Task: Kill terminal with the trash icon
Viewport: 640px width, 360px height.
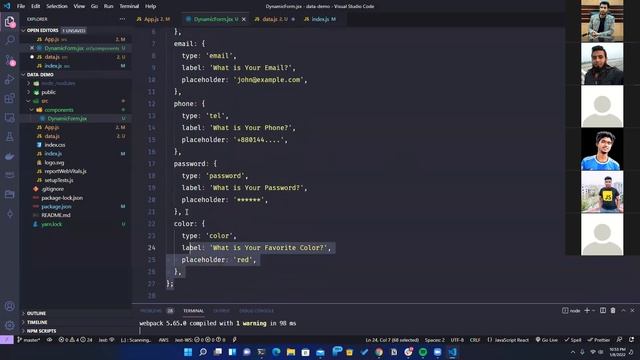Action: (x=613, y=311)
